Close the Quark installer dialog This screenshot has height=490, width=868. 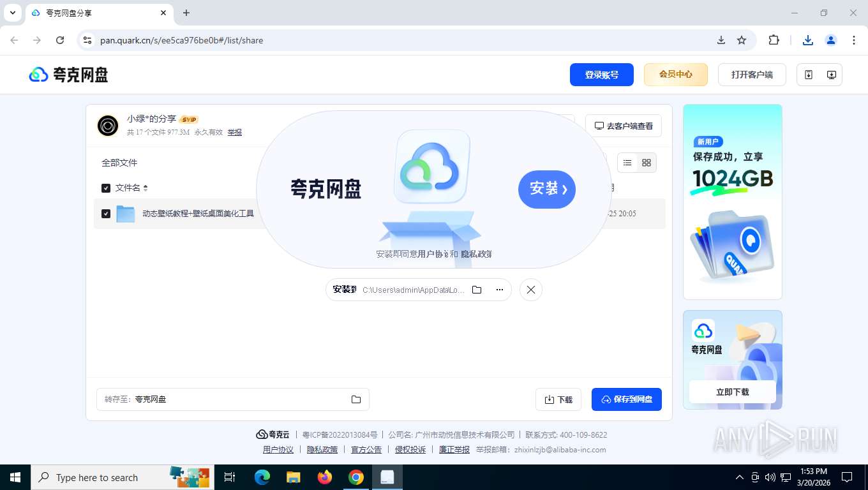531,290
